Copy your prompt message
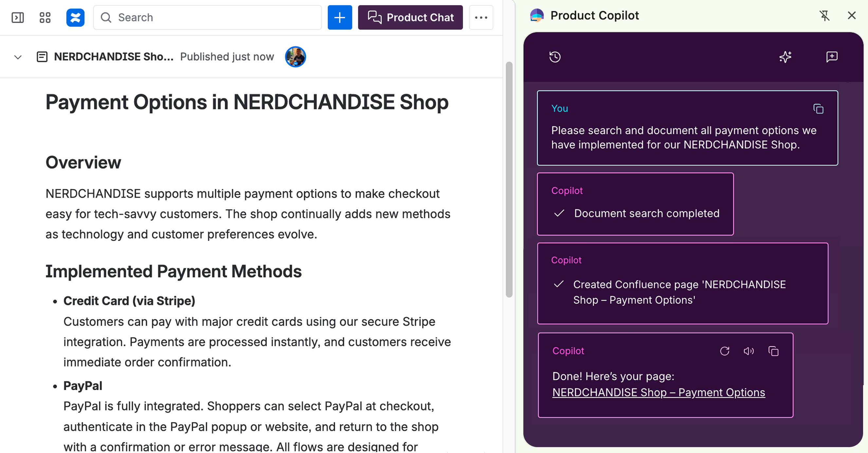 [x=818, y=109]
